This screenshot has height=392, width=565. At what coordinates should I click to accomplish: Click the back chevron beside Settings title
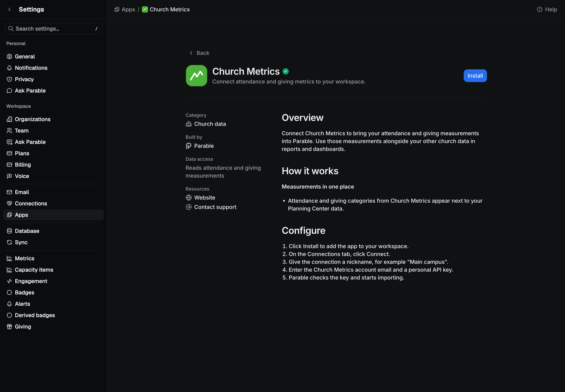pos(9,9)
